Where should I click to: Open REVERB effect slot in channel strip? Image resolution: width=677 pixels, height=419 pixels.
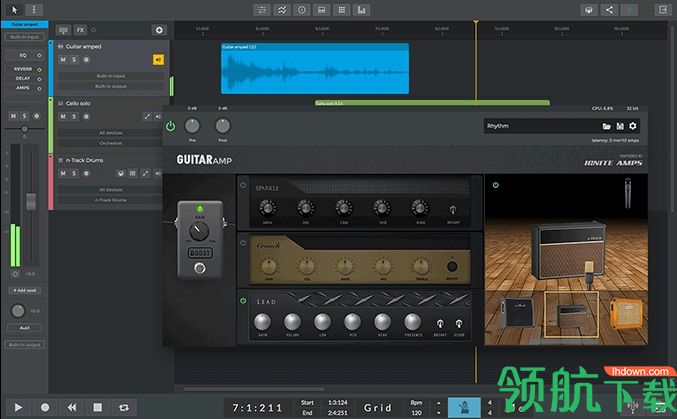(x=23, y=69)
